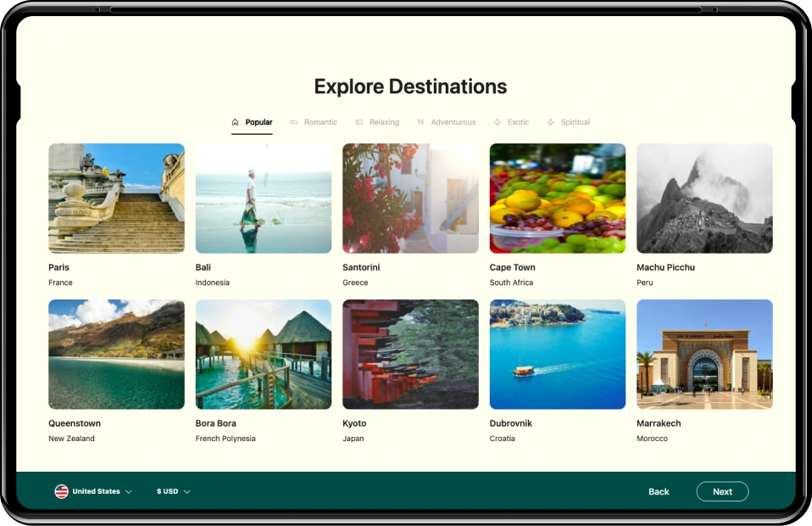812x526 pixels.
Task: Click the Romantic category icon
Action: [295, 121]
